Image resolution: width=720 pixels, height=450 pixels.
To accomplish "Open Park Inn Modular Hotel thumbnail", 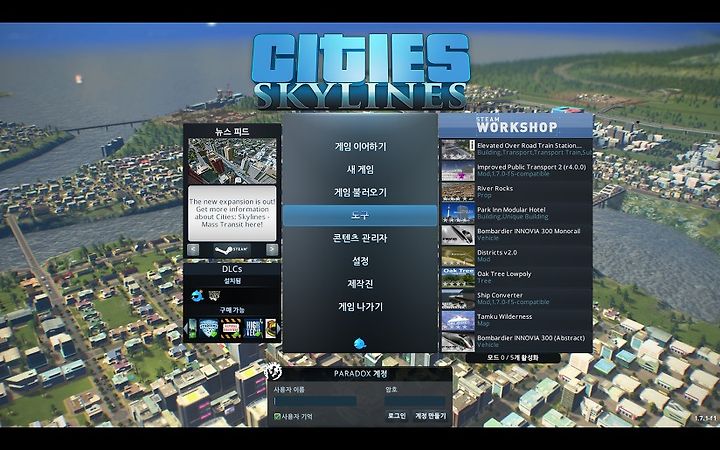I will 458,214.
